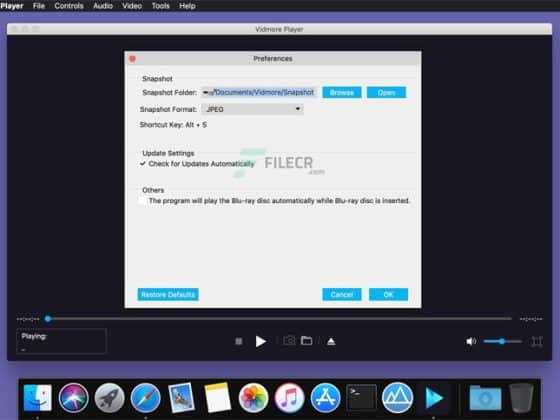Click the Stop playback button

239,341
